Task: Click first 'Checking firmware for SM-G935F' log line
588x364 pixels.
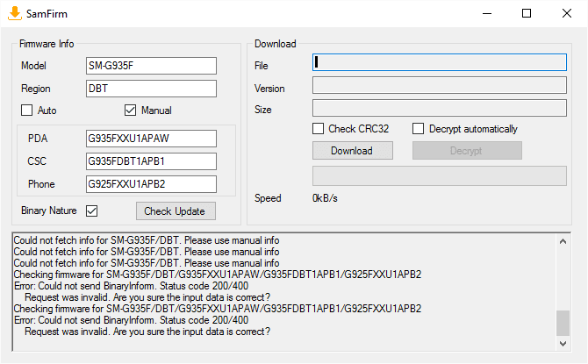Action: [x=218, y=275]
